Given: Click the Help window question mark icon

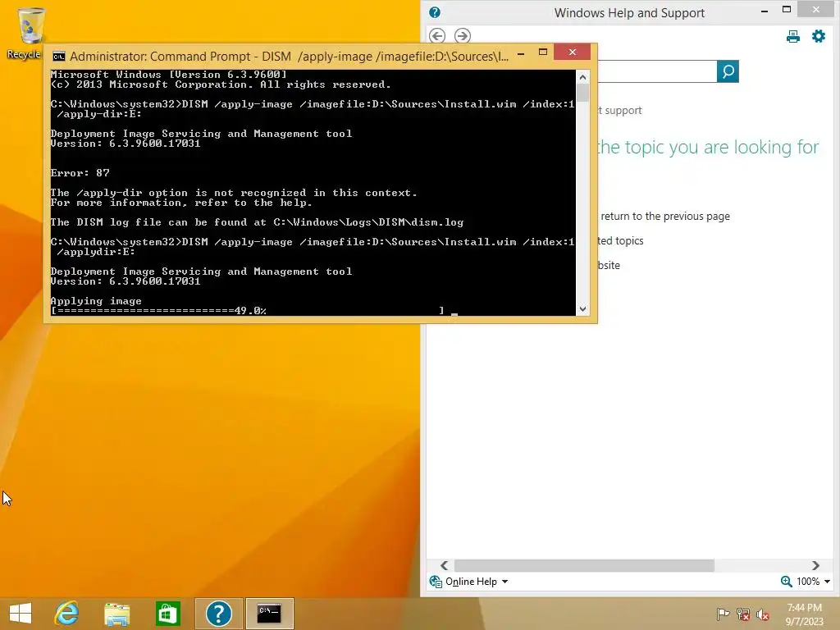Looking at the screenshot, I should (435, 12).
